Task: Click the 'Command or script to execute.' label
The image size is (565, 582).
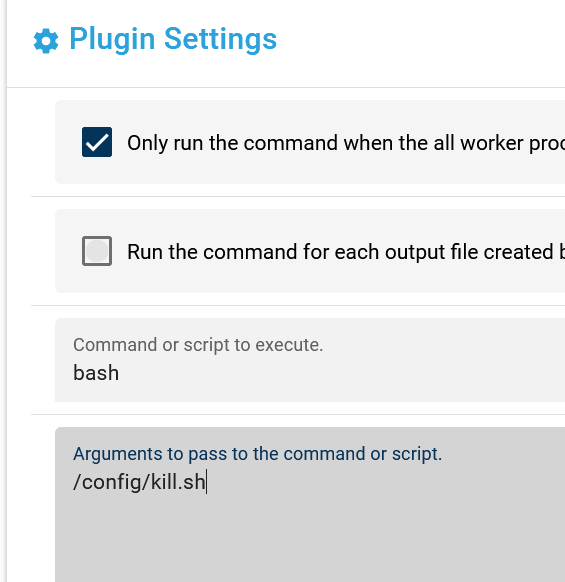Action: pos(198,345)
